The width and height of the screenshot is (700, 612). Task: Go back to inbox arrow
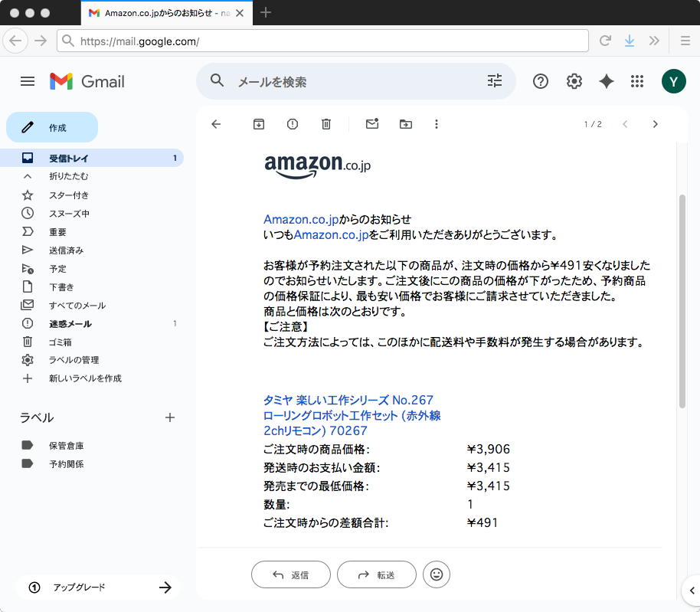(x=216, y=124)
